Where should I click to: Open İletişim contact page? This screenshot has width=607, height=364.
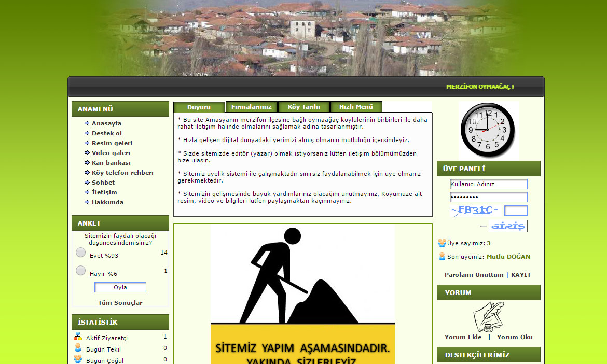tap(104, 192)
